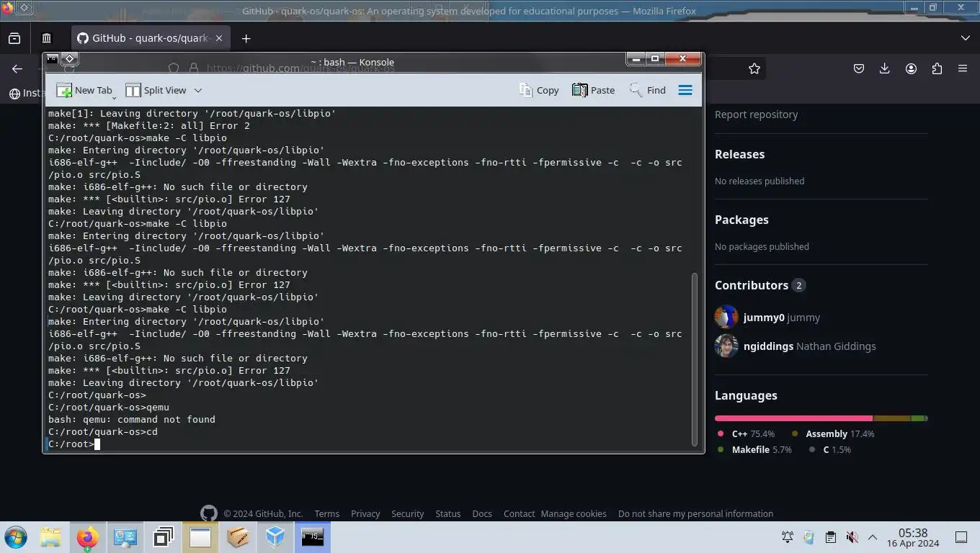980x553 pixels.
Task: Open the Konsole hamburger menu
Action: [x=685, y=90]
